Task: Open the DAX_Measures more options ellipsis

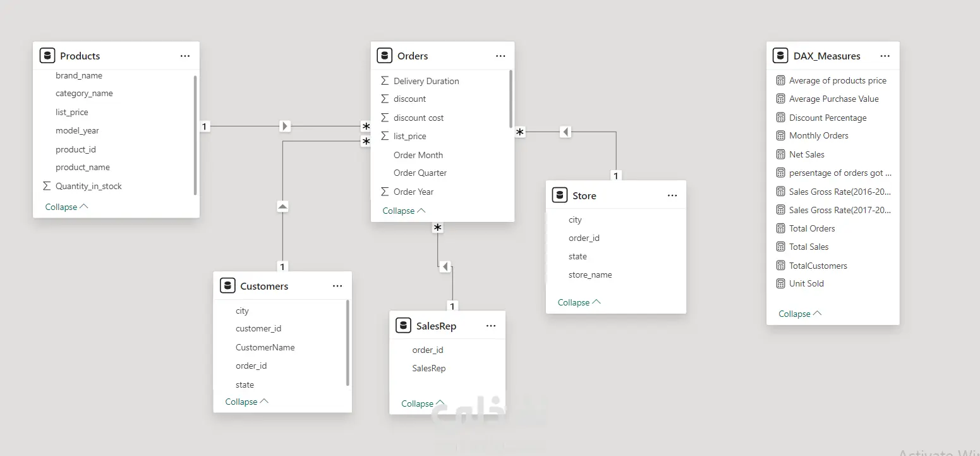Action: (885, 56)
